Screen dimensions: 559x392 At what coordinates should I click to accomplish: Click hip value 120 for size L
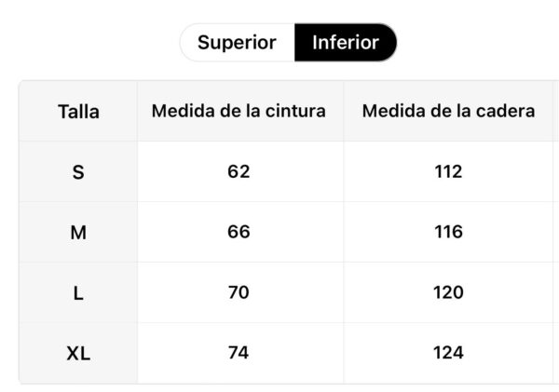click(x=448, y=292)
